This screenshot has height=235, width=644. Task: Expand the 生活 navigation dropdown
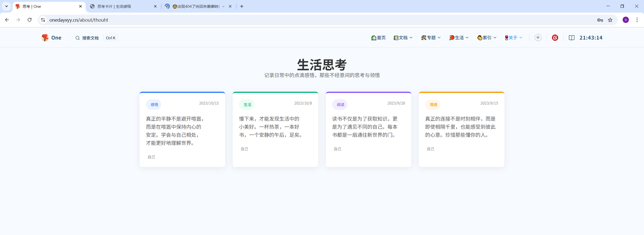[459, 38]
